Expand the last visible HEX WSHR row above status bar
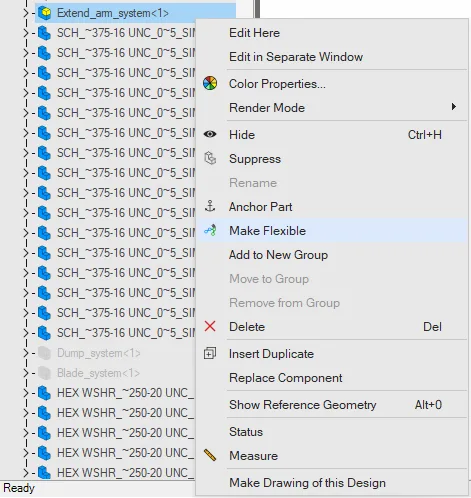 coord(26,473)
